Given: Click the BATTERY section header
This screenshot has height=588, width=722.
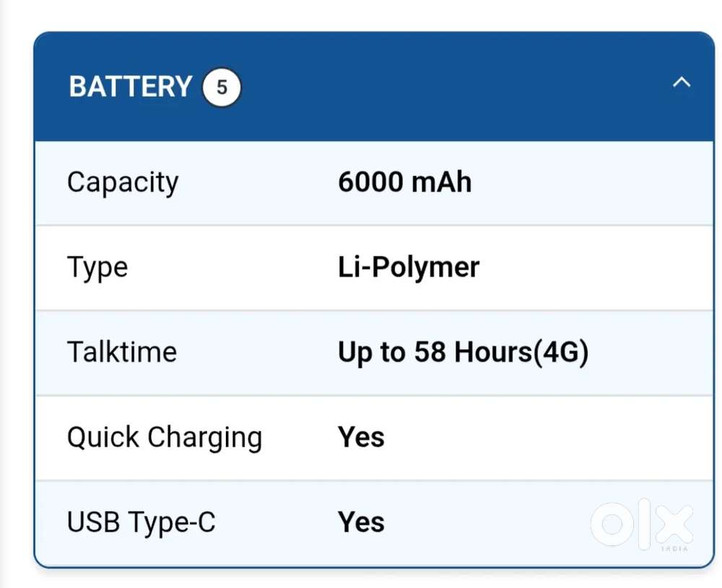Looking at the screenshot, I should [x=129, y=86].
